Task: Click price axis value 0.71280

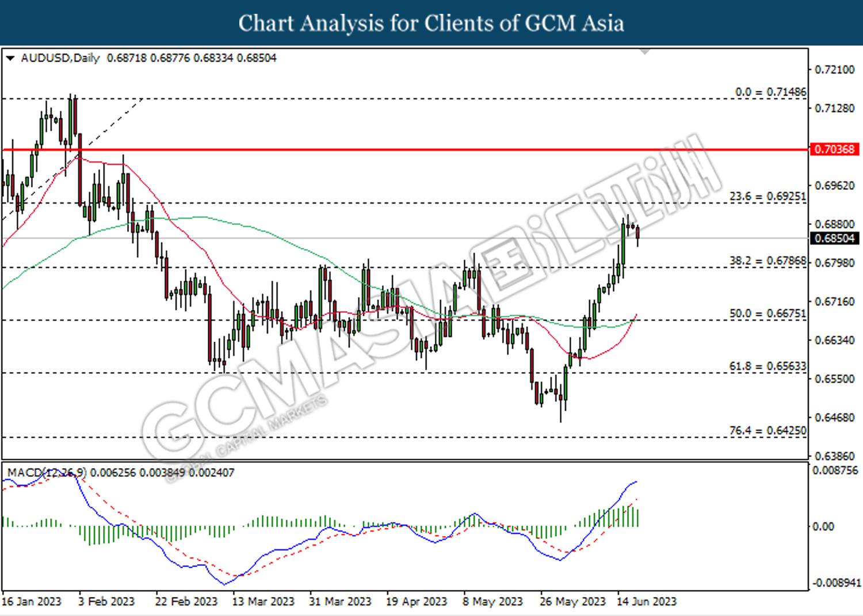Action: [x=835, y=108]
